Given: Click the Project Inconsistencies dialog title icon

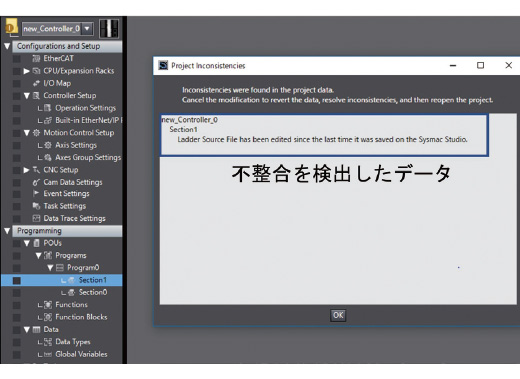Looking at the screenshot, I should click(x=163, y=65).
